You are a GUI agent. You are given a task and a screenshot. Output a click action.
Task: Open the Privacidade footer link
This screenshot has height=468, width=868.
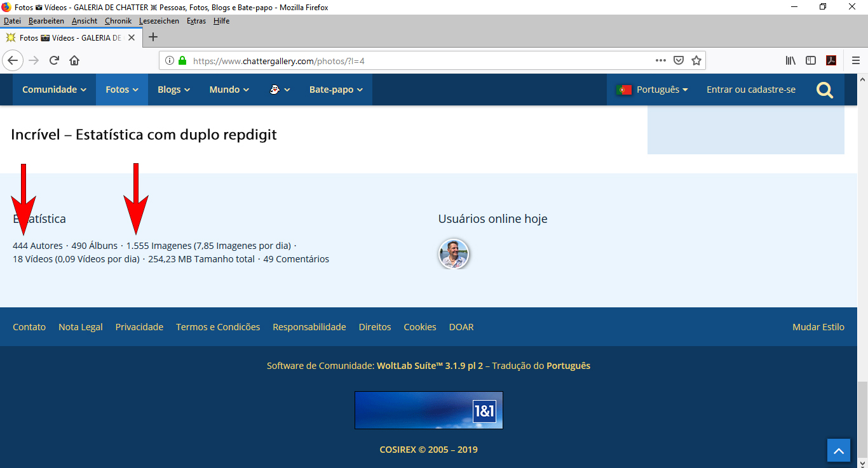pos(139,327)
